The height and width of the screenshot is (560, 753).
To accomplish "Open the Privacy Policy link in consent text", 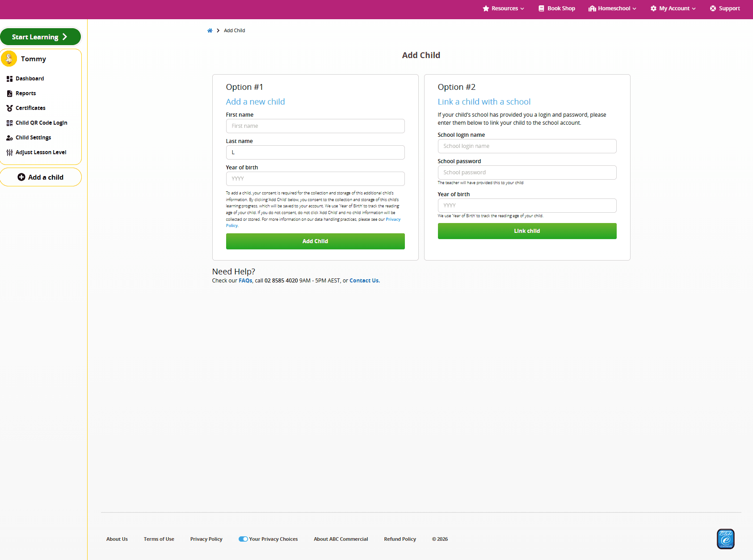I will click(393, 219).
